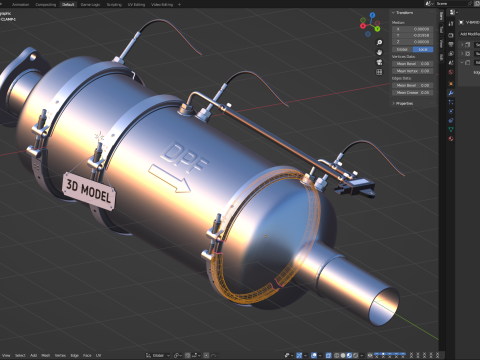Open the Mesh menu in the viewport header
Screen dimensions: 480x360
46,355
